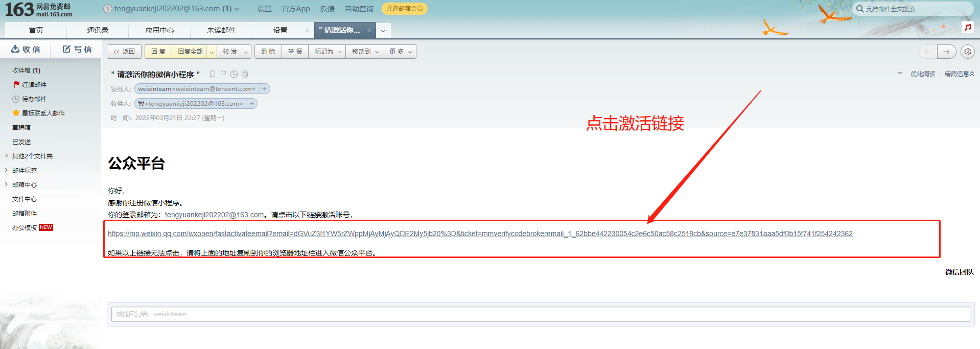
Task: Click the print icon beside the subject
Action: [x=245, y=74]
